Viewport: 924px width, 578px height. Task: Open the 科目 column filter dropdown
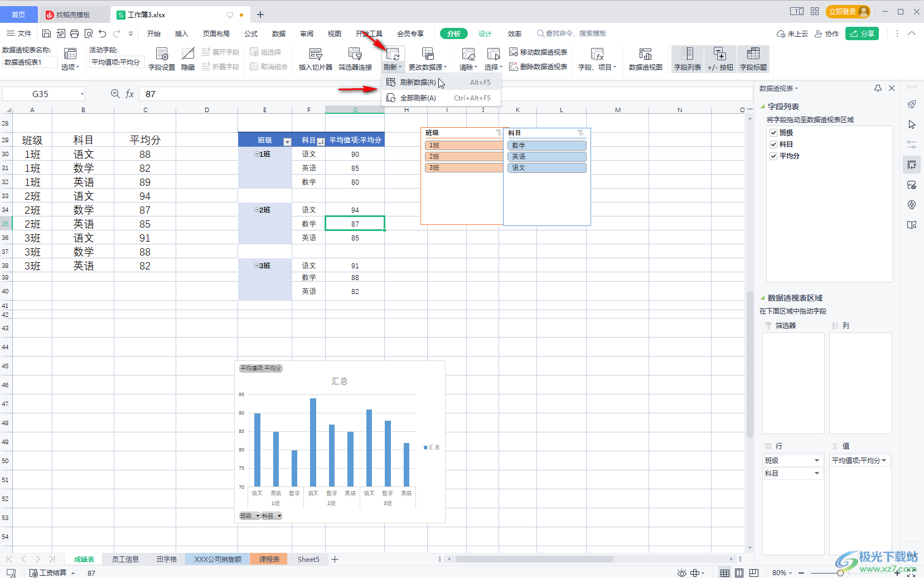(321, 142)
